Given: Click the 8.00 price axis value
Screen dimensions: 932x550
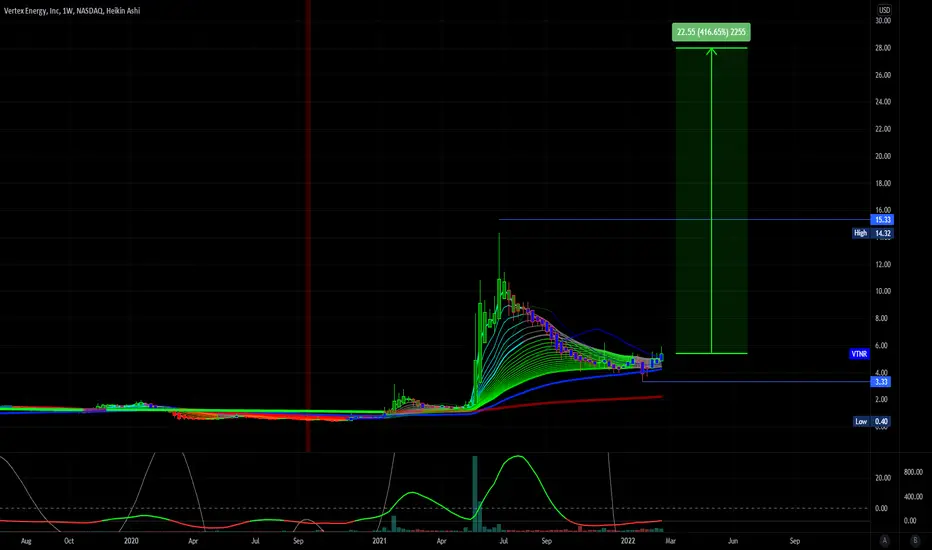Looking at the screenshot, I should pyautogui.click(x=881, y=318).
